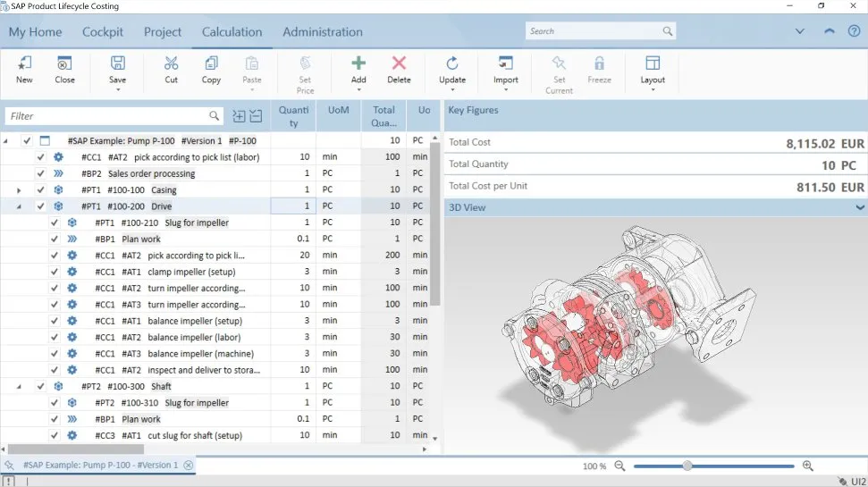Click the zoom in magnifier icon
The image size is (868, 487).
(x=808, y=466)
